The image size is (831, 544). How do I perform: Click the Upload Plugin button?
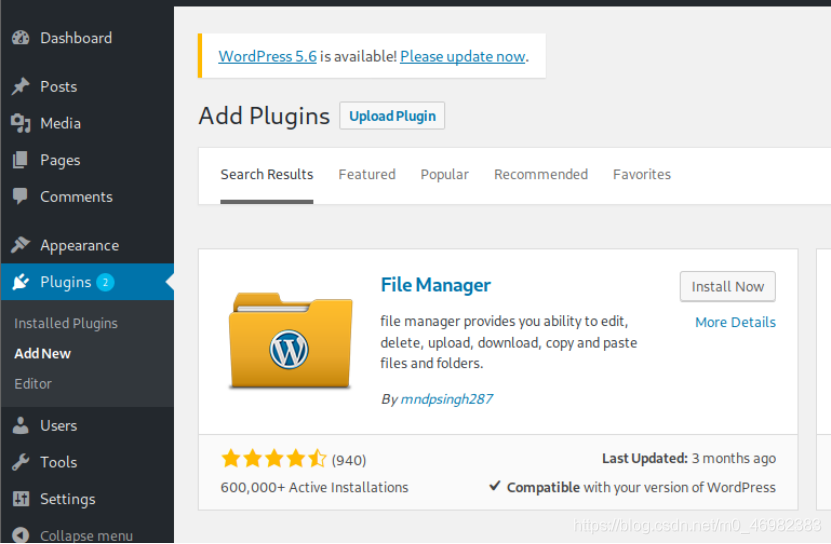(x=392, y=116)
